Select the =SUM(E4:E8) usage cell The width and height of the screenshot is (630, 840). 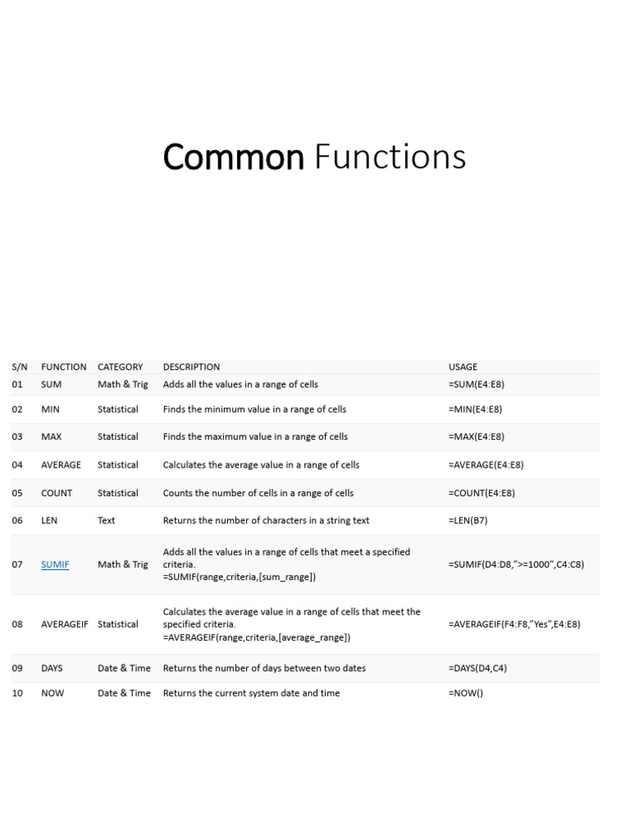tap(476, 384)
